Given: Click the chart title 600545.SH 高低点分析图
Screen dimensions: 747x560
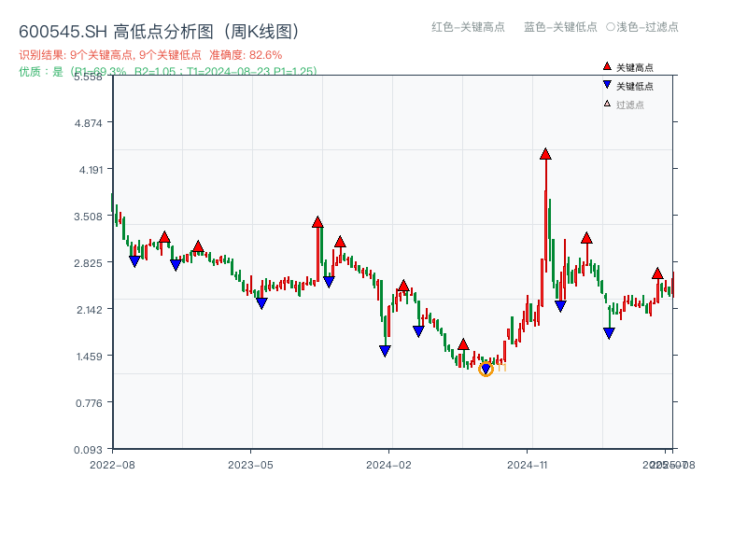Looking at the screenshot, I should (x=159, y=32).
